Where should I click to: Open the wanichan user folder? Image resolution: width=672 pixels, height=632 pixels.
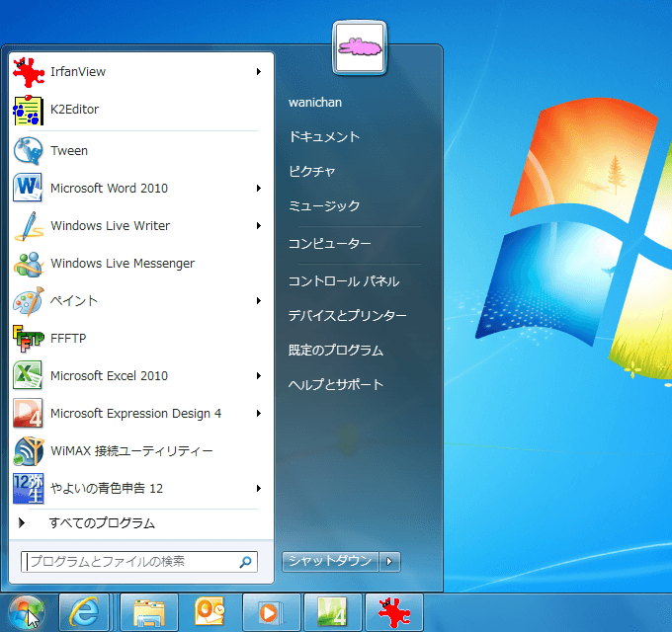point(315,103)
